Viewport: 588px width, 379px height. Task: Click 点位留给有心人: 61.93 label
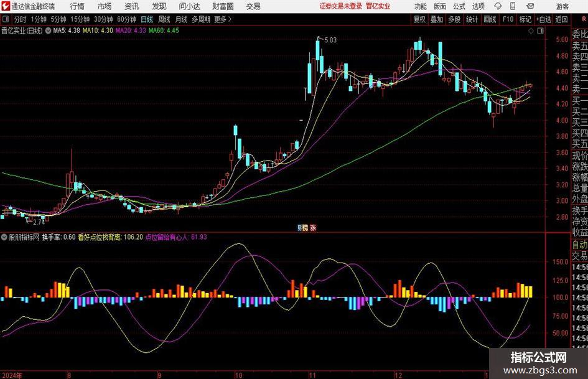coord(176,236)
